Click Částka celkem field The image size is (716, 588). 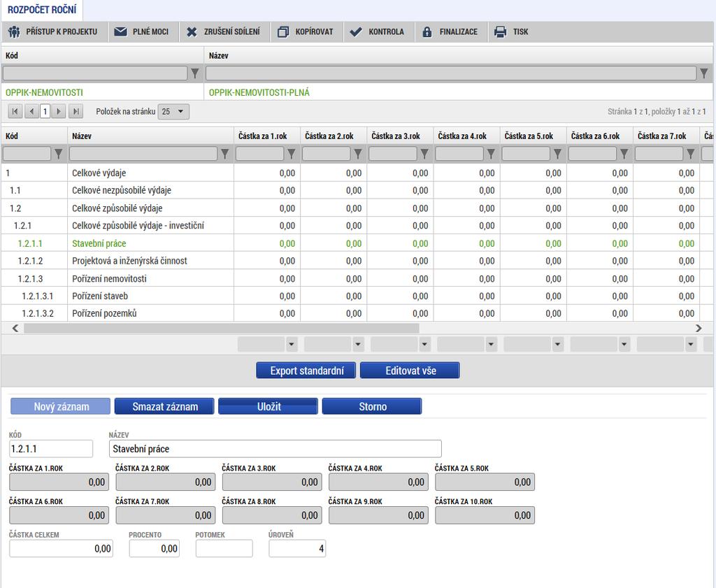(x=62, y=548)
